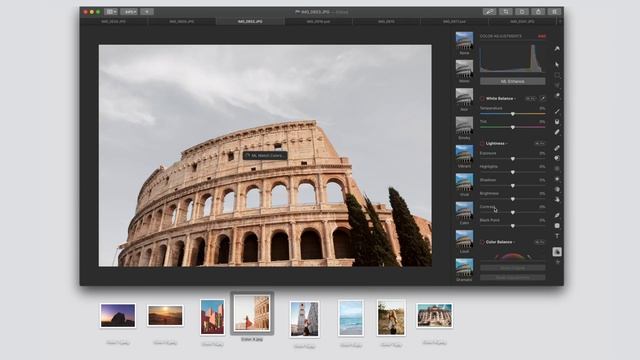Toggle sidebar icon at toolbar's far right
This screenshot has width=640, height=360.
click(554, 12)
